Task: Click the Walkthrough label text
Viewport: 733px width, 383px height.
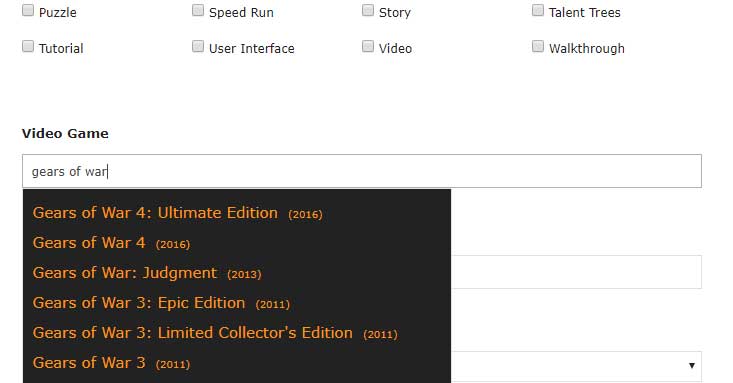Action: 587,49
